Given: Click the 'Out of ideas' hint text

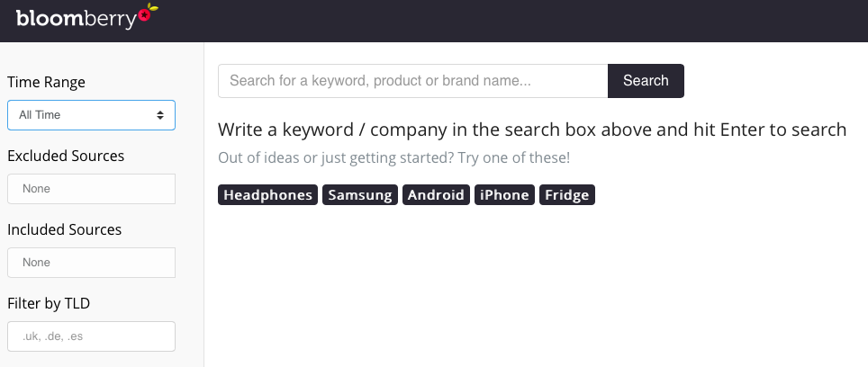Looking at the screenshot, I should coord(394,158).
